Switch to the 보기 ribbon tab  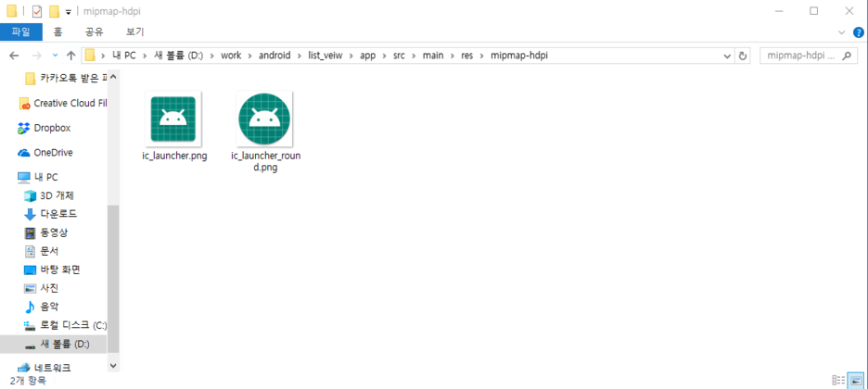coord(135,32)
